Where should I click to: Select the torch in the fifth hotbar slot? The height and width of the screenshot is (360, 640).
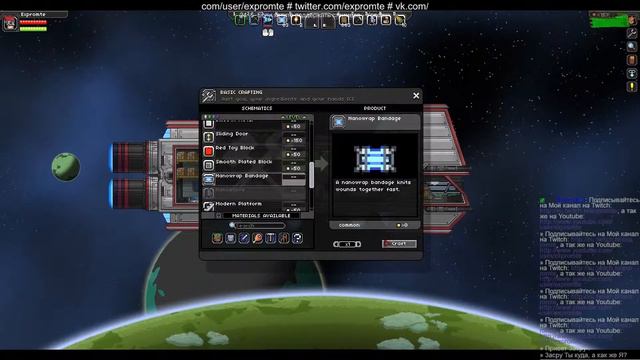(x=296, y=20)
